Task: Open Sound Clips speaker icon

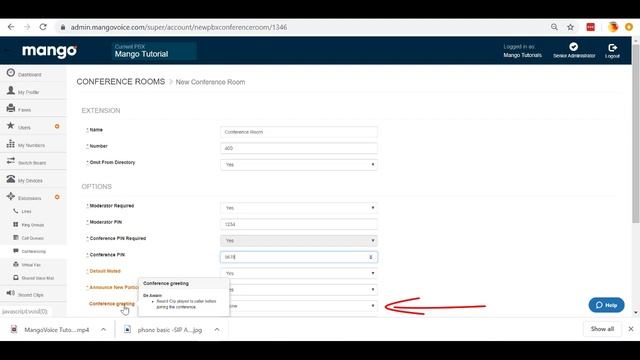Action: point(11,293)
